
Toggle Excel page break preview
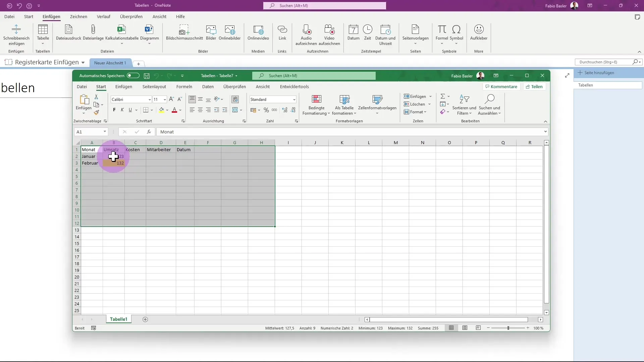click(478, 328)
